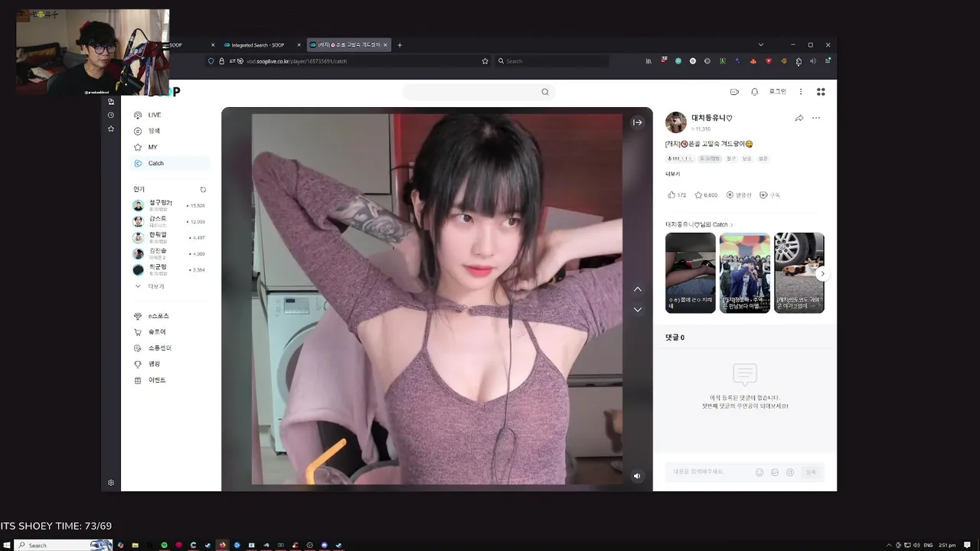Like the video showing 172 thumbs-up
The image size is (980, 551).
(x=677, y=195)
